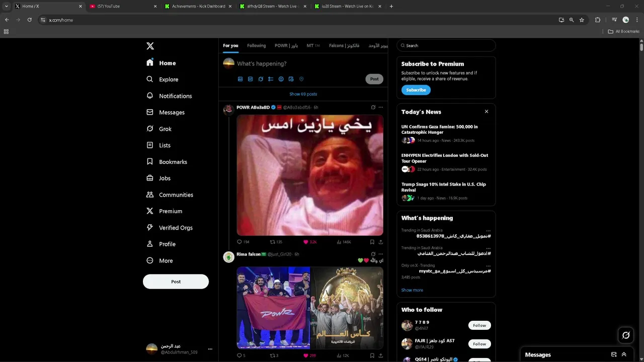
Task: Click the schedule post icon in composer
Action: [291, 79]
